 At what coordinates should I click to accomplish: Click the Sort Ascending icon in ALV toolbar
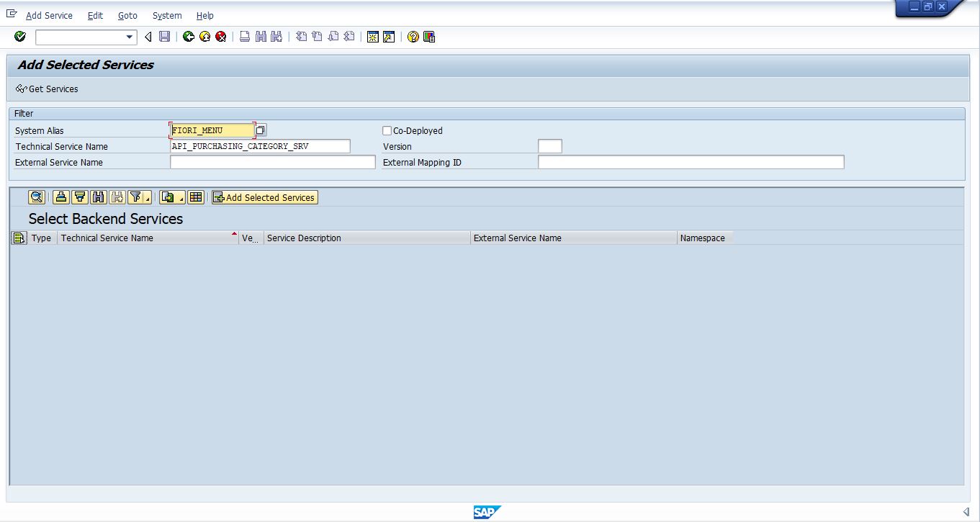click(x=61, y=197)
